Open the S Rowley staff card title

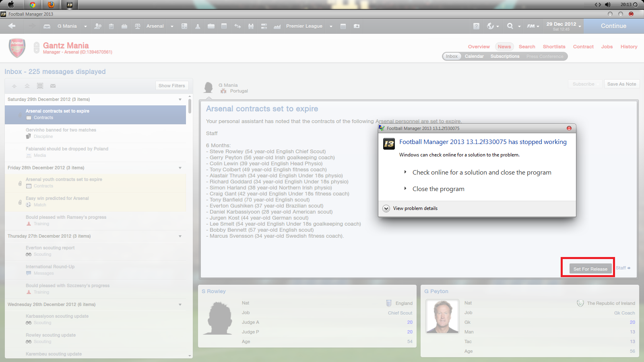pos(214,291)
